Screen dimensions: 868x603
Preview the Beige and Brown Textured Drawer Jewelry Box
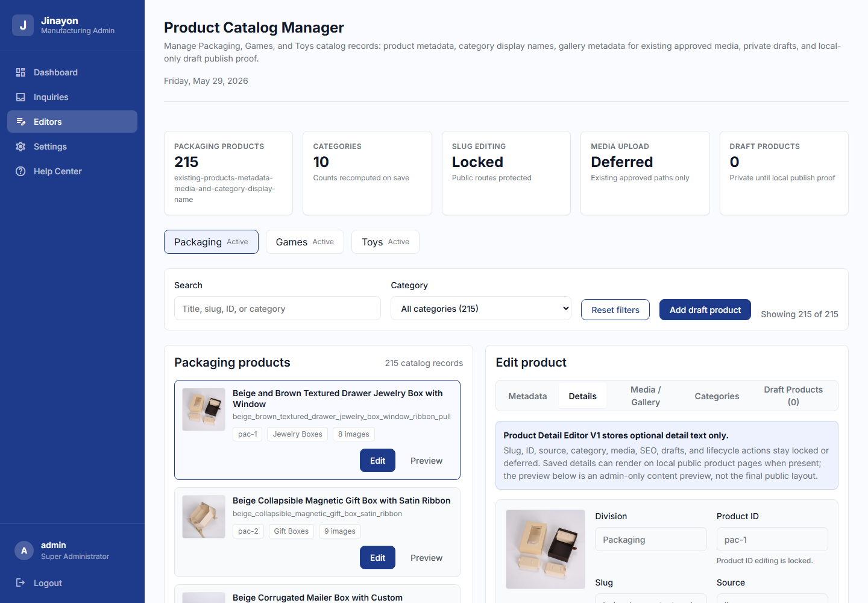pos(427,461)
